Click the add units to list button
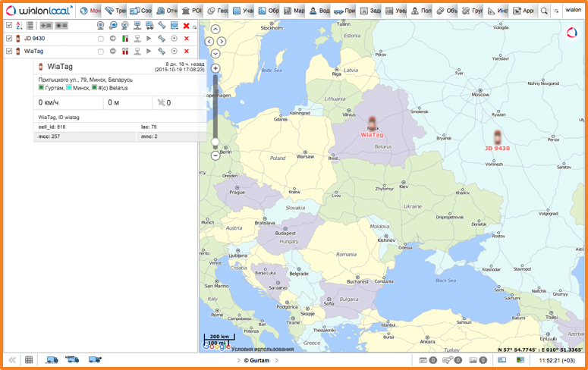588x370 pixels. pyautogui.click(x=46, y=26)
